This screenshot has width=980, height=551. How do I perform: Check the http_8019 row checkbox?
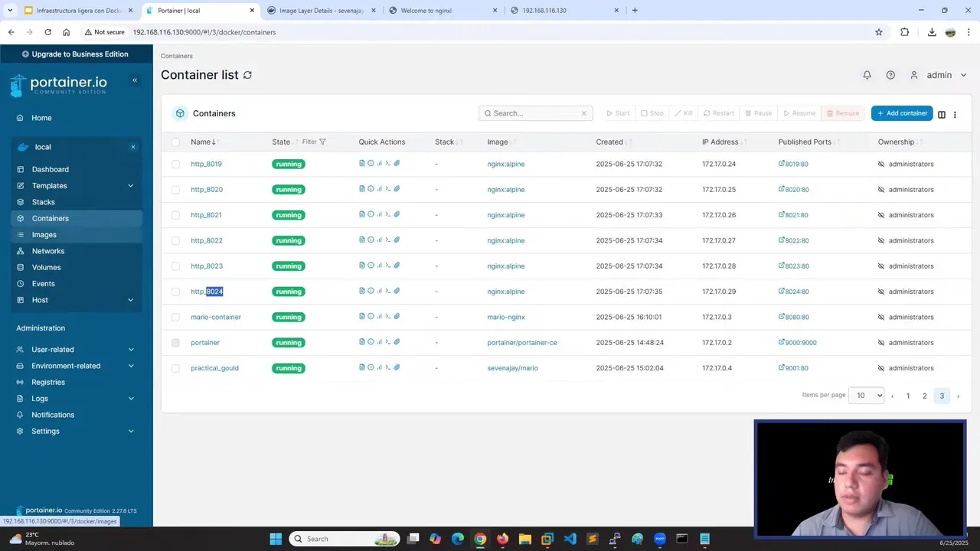(176, 164)
